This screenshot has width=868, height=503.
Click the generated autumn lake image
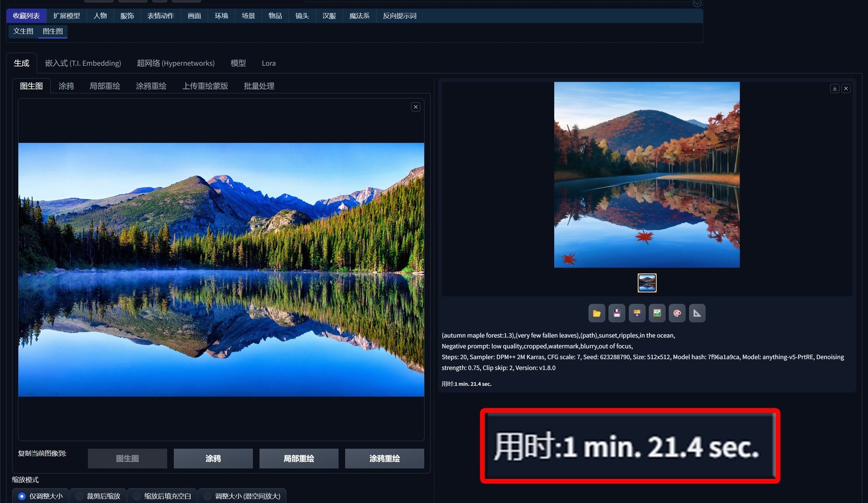pyautogui.click(x=647, y=175)
